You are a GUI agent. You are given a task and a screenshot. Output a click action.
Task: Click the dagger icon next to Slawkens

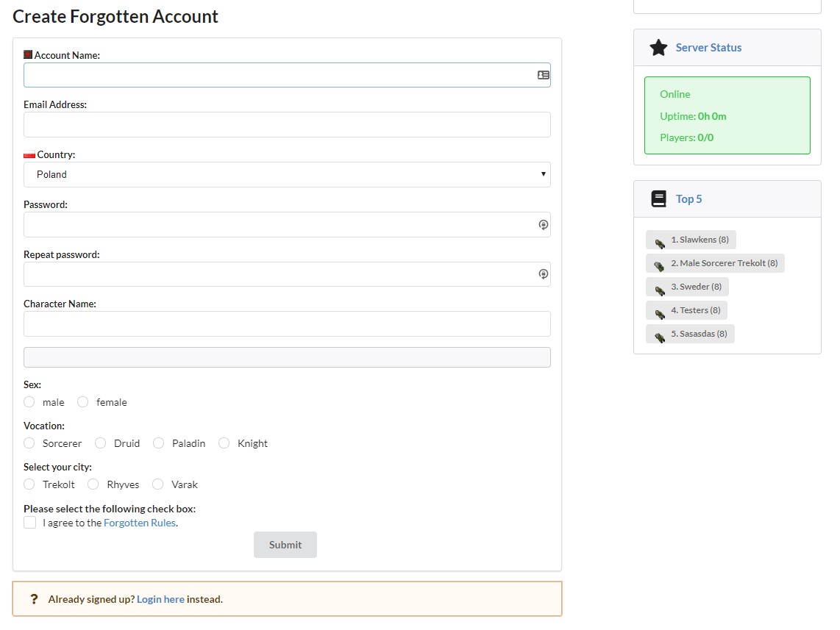(660, 240)
